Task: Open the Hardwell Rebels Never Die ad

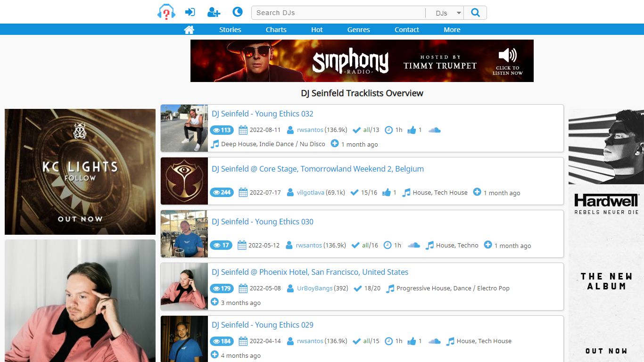Action: click(606, 235)
